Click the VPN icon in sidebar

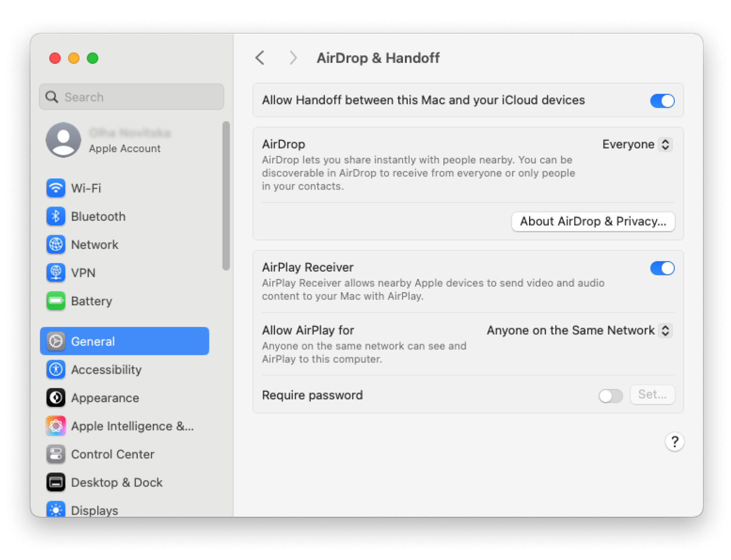point(56,273)
